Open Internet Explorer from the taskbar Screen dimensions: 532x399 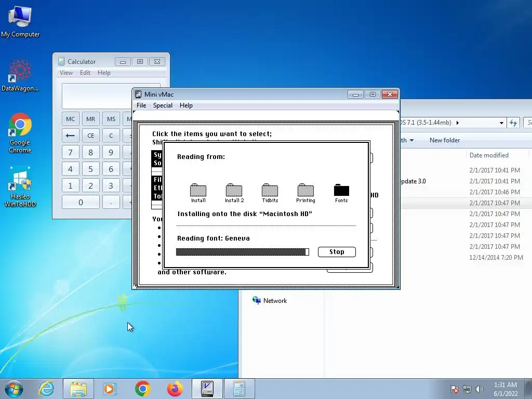click(x=46, y=389)
